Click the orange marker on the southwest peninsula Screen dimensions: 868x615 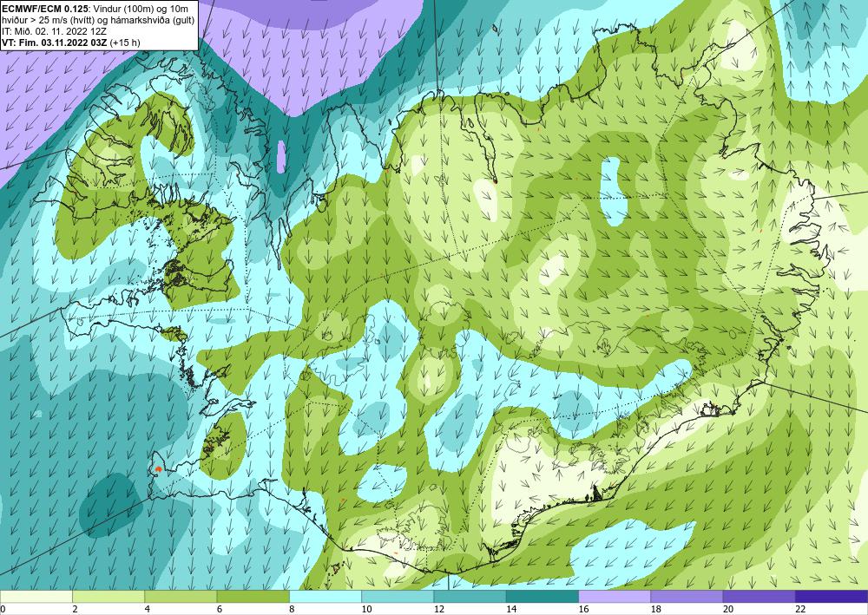(x=158, y=469)
